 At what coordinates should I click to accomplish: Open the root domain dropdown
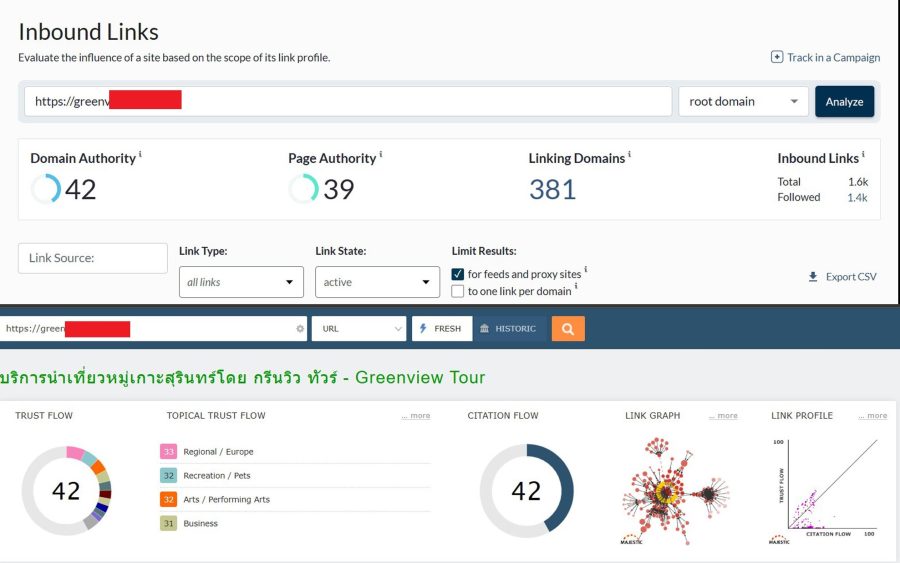[x=743, y=102]
